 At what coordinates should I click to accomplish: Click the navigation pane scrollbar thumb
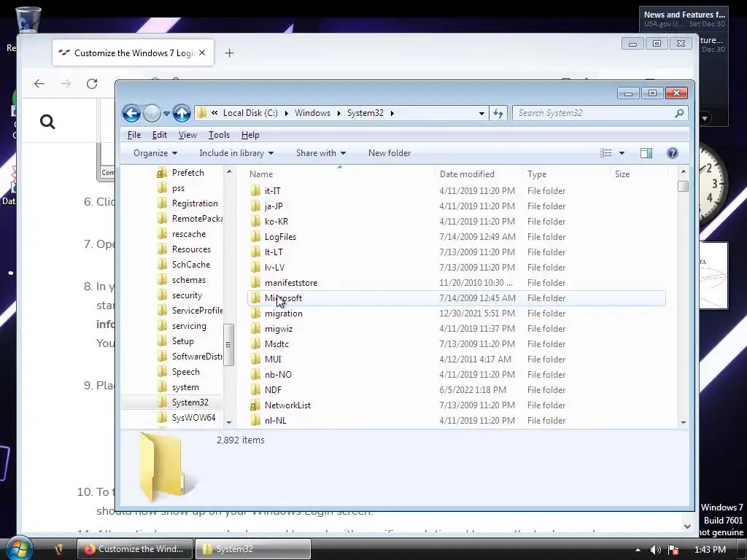228,345
